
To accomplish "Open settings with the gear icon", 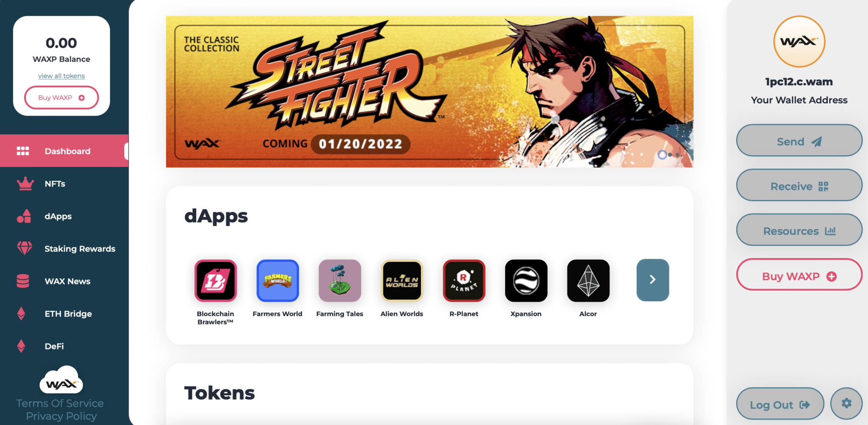I will coord(846,403).
